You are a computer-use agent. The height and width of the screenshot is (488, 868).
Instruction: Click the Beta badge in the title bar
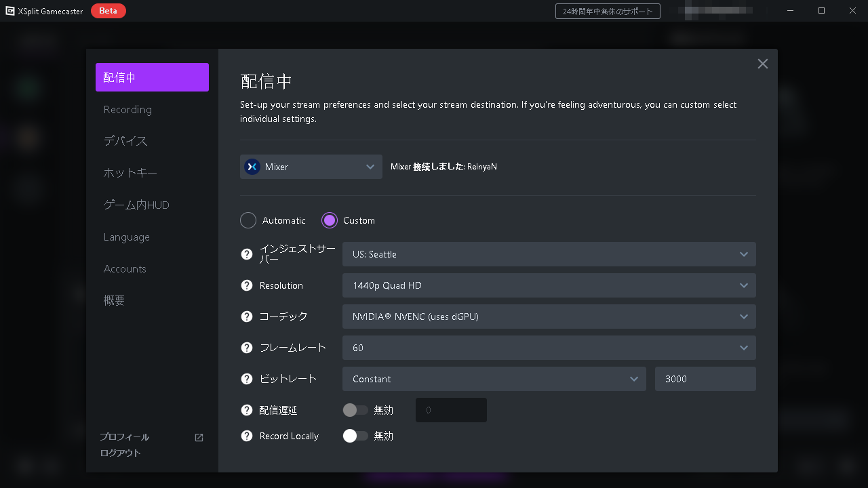click(108, 11)
